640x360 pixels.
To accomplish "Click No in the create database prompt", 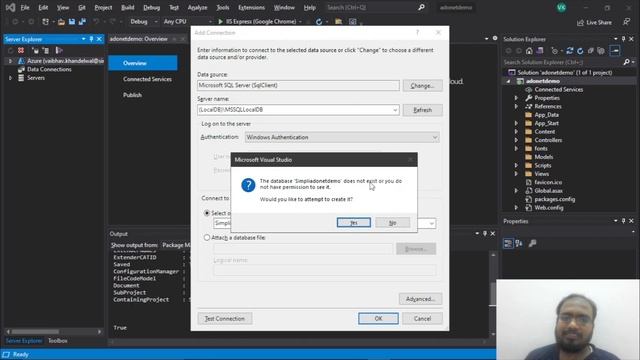I will (x=392, y=222).
